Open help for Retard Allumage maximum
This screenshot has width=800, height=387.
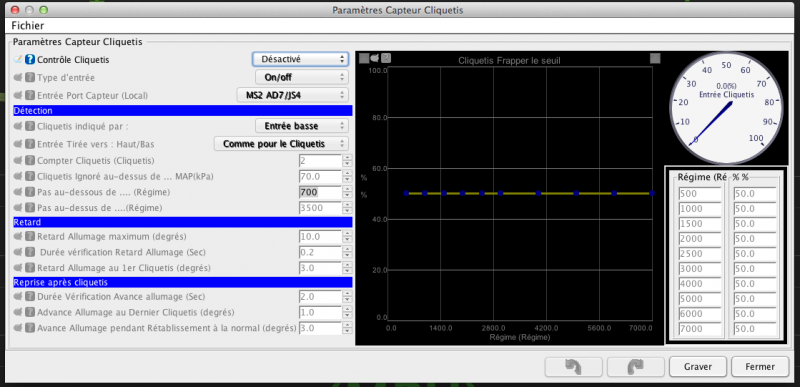30,237
